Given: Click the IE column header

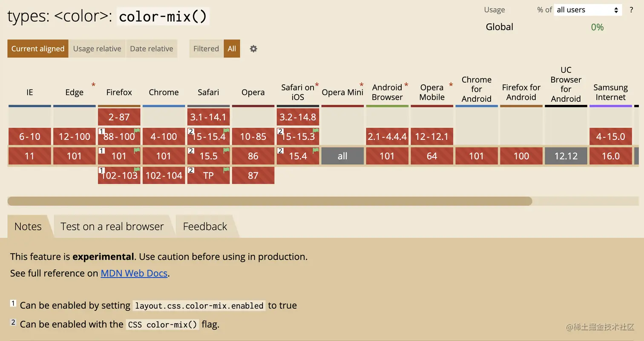Looking at the screenshot, I should click(x=29, y=92).
